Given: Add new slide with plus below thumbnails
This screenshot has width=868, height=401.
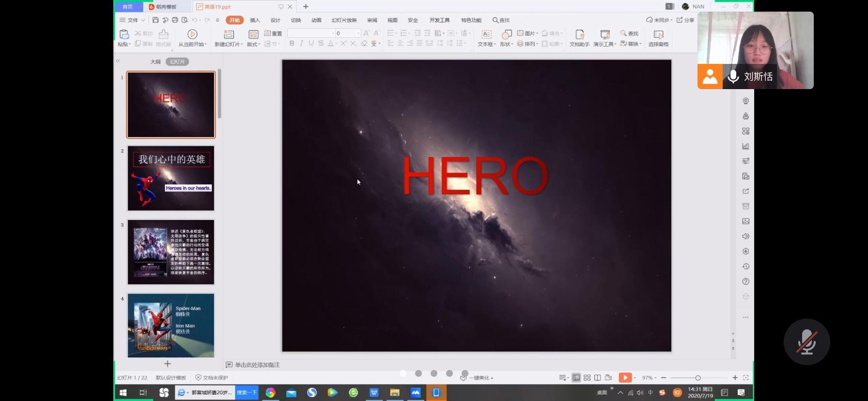Looking at the screenshot, I should click(x=168, y=364).
